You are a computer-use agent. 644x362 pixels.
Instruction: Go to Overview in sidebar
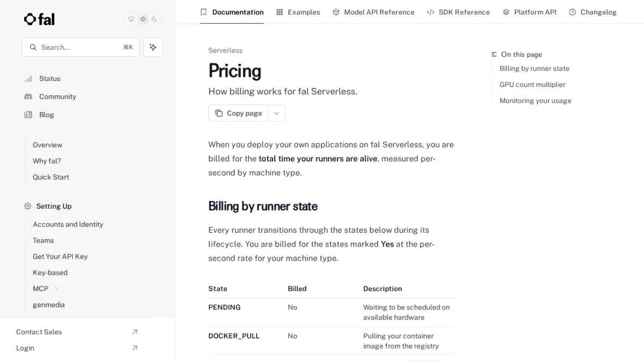click(x=47, y=145)
